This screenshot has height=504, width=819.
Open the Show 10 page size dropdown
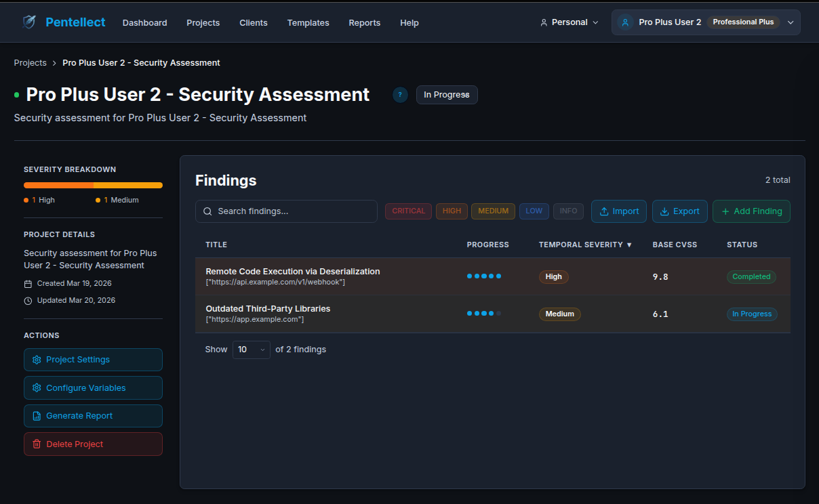[x=251, y=350]
